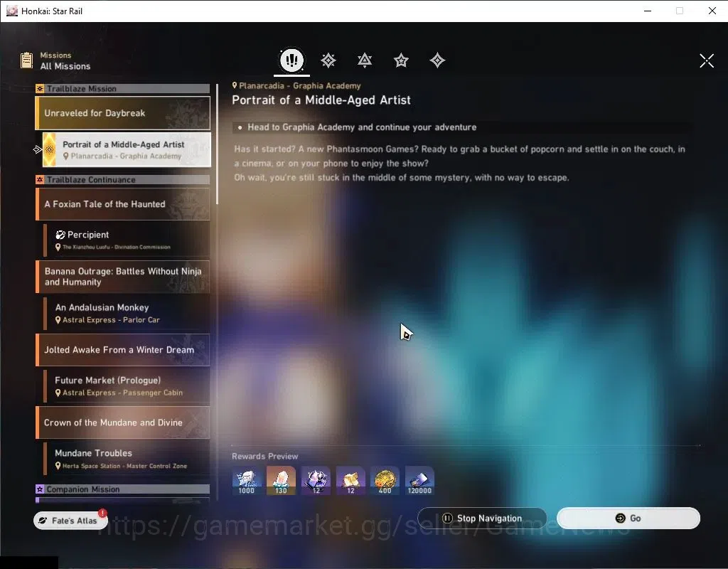The width and height of the screenshot is (728, 569).
Task: Select Future Market (Prologue) sub-mission
Action: (x=127, y=386)
